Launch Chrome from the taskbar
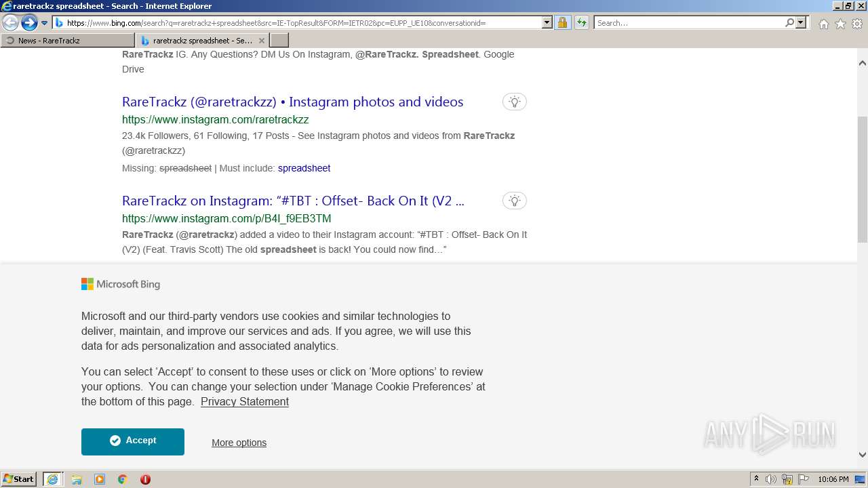This screenshot has width=868, height=488. click(123, 479)
